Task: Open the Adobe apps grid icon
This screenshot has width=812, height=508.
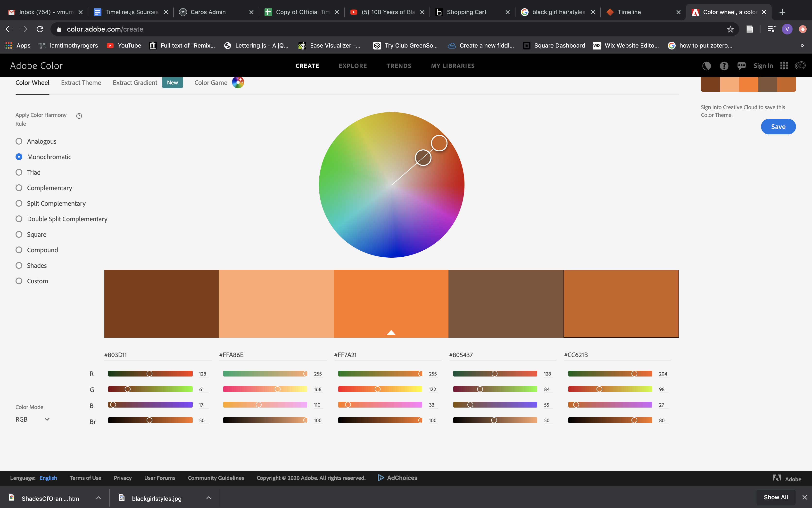Action: coord(784,66)
